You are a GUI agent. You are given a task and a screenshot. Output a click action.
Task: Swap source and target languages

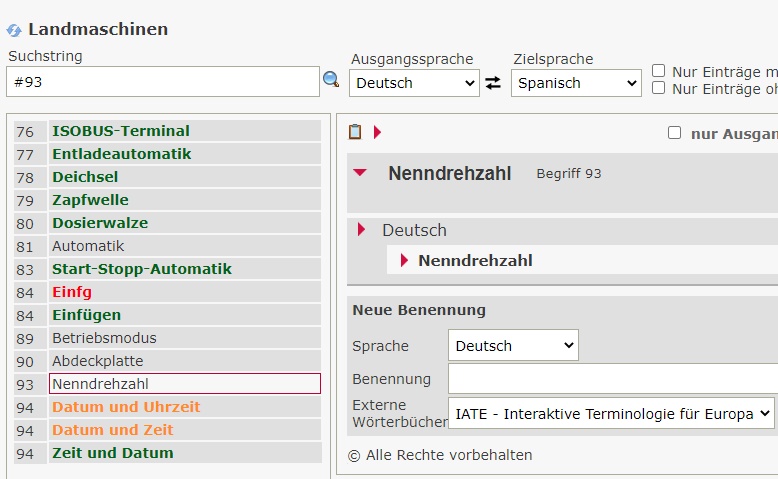(493, 83)
